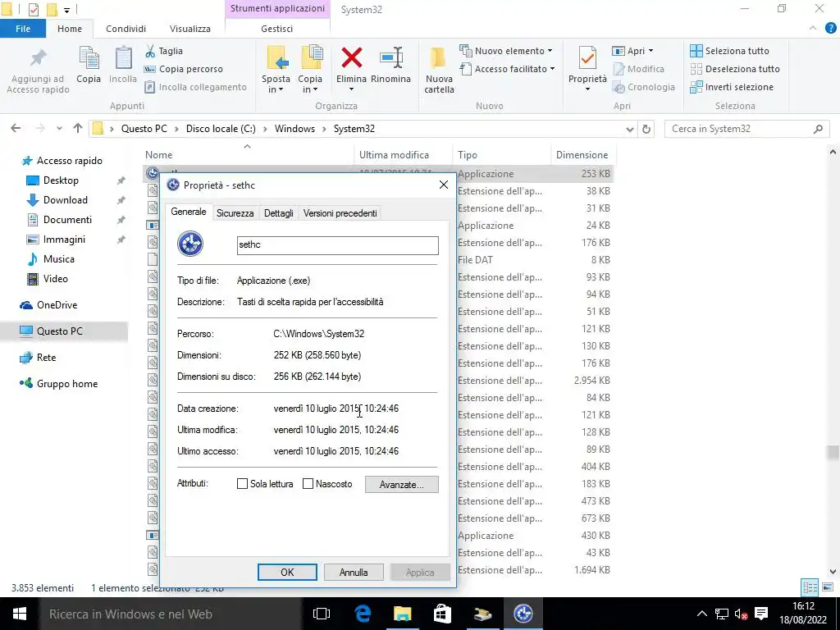The image size is (840, 630).
Task: Switch to details view layout icon
Action: 810,587
